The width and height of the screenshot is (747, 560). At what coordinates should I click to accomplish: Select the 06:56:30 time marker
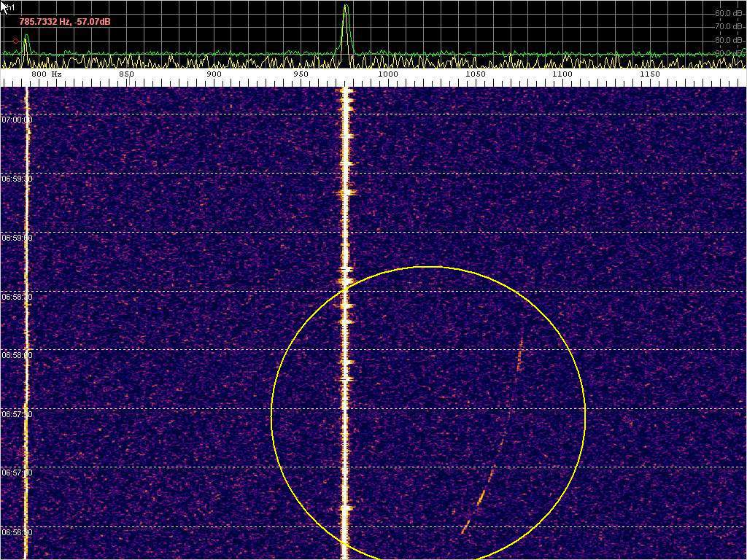pos(17,532)
